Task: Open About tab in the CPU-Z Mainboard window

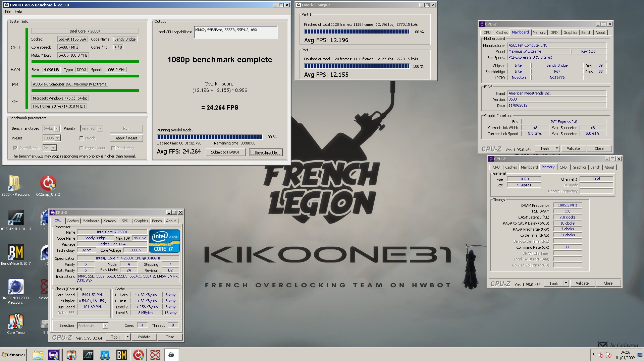Action: click(600, 33)
